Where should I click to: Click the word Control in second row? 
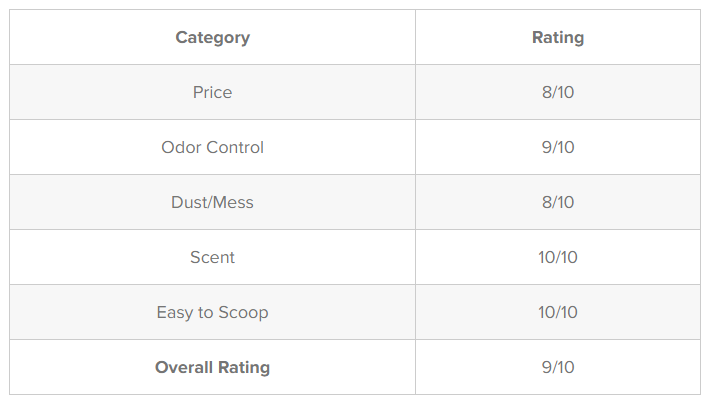(235, 147)
